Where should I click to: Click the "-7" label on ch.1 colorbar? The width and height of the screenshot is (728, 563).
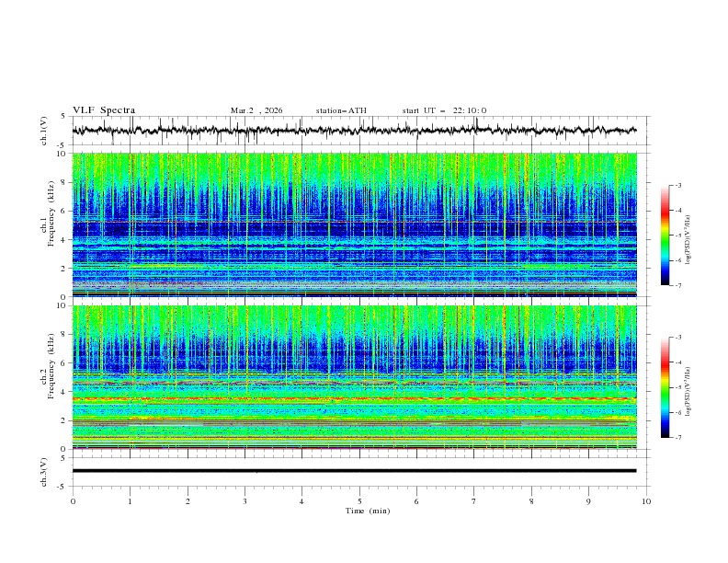tap(678, 285)
